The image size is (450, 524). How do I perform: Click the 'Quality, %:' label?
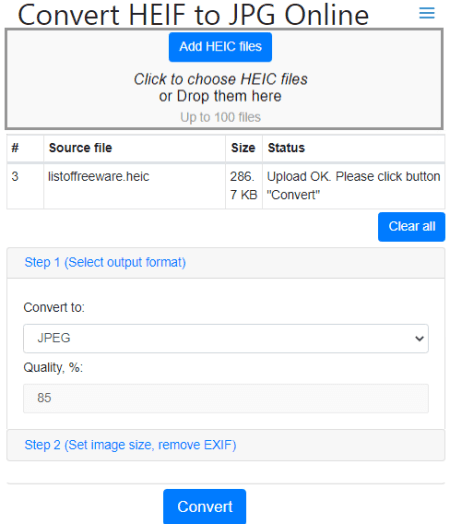click(x=53, y=368)
